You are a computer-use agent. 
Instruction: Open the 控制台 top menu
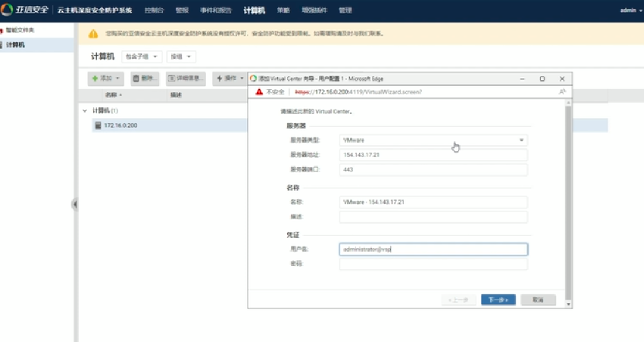point(154,11)
